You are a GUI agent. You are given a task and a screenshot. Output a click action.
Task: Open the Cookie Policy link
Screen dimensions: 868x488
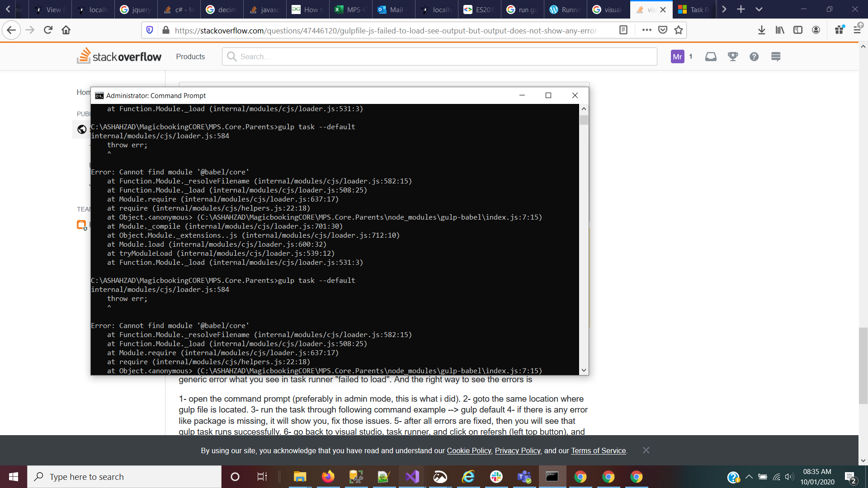click(469, 450)
